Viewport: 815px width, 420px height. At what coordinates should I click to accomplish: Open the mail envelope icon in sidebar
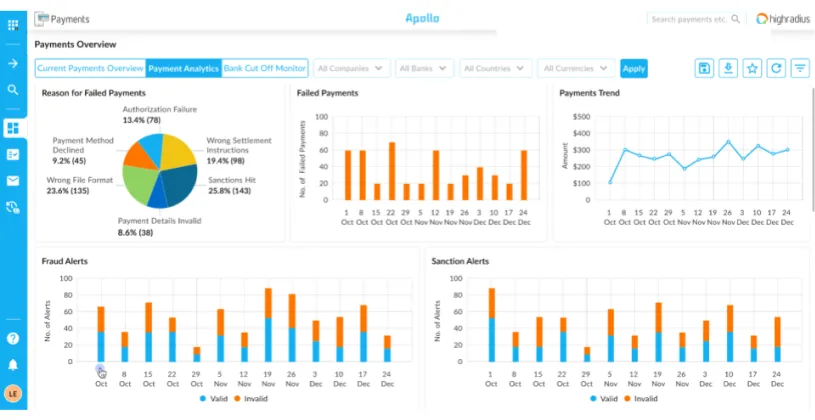[x=13, y=181]
